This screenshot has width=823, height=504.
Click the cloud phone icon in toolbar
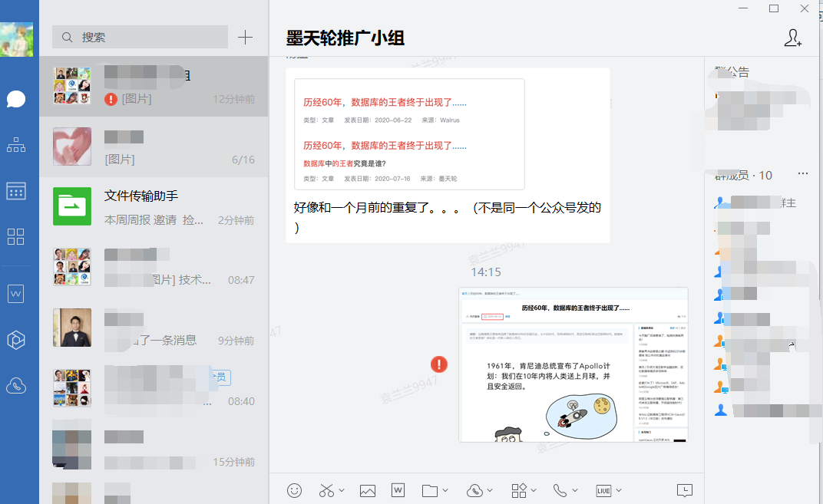tap(474, 491)
